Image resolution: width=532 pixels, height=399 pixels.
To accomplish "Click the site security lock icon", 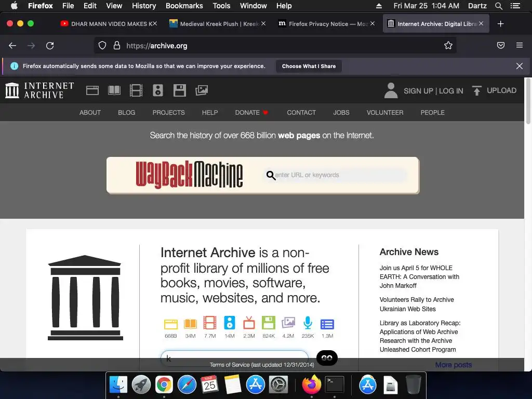I will [117, 46].
